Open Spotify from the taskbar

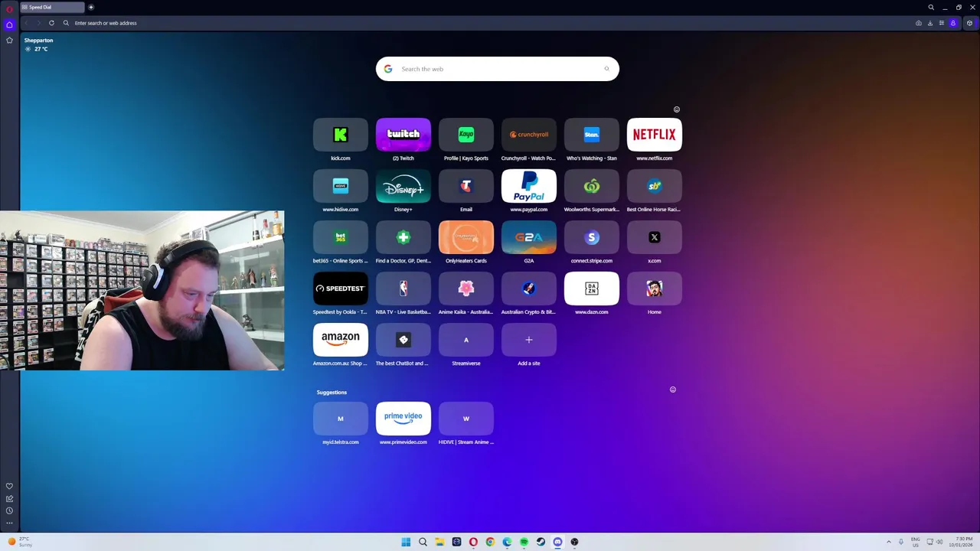pyautogui.click(x=524, y=542)
